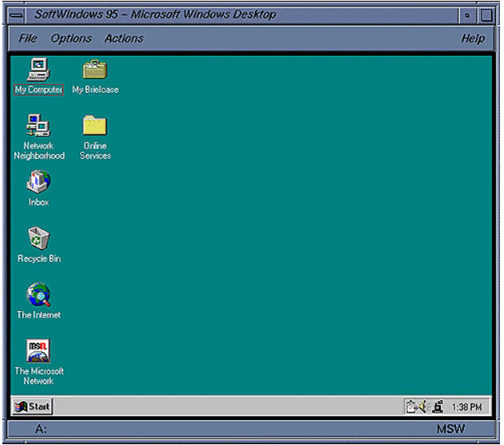Click the SoftWindows 95 title bar text
This screenshot has height=445, width=504.
(x=155, y=14)
